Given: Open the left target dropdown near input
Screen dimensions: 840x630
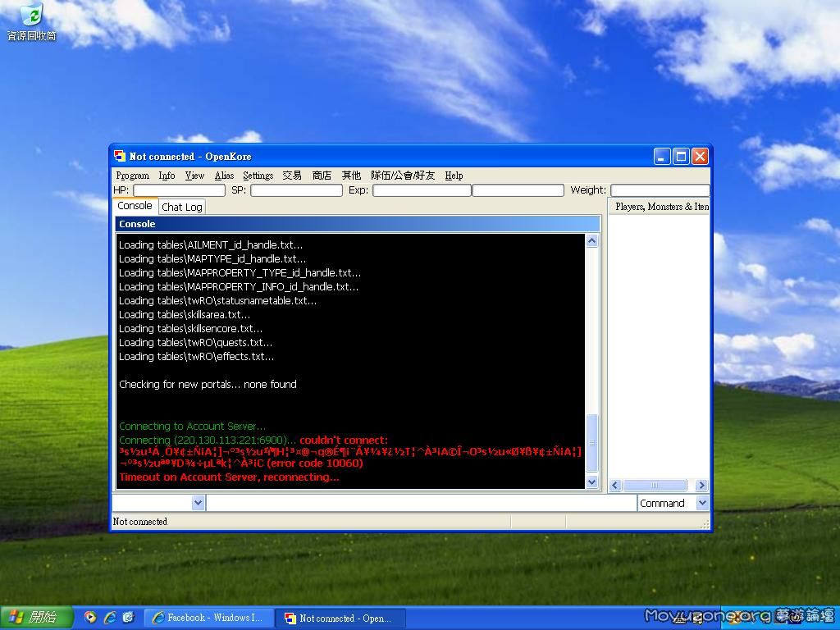Looking at the screenshot, I should tap(198, 503).
